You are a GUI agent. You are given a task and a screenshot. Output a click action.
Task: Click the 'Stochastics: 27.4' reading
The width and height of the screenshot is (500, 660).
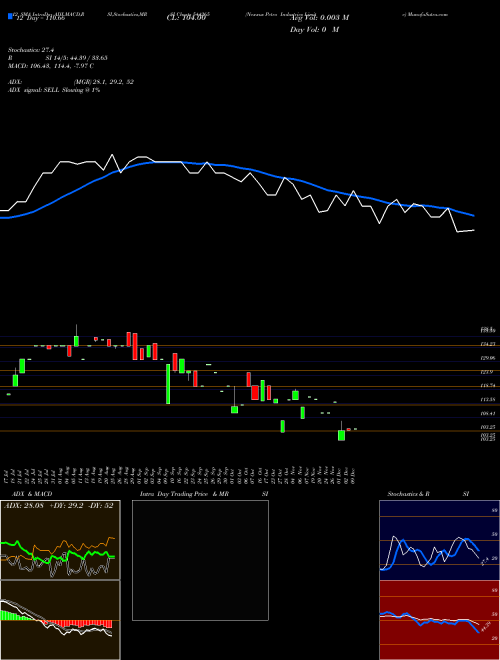[30, 50]
